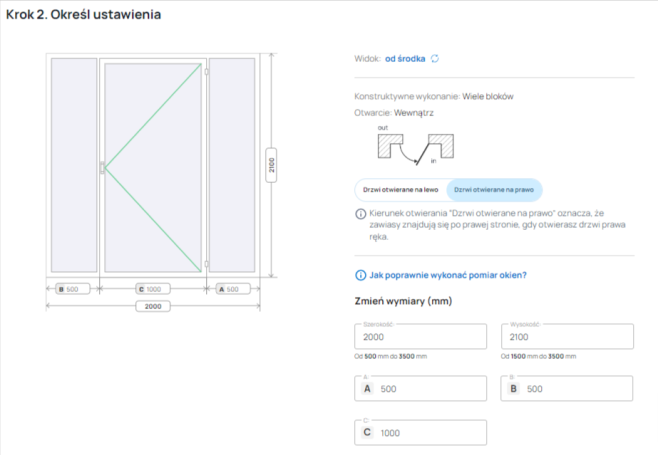Select Drzwi otwierane na lewo option
This screenshot has height=455, width=658.
[x=400, y=188]
